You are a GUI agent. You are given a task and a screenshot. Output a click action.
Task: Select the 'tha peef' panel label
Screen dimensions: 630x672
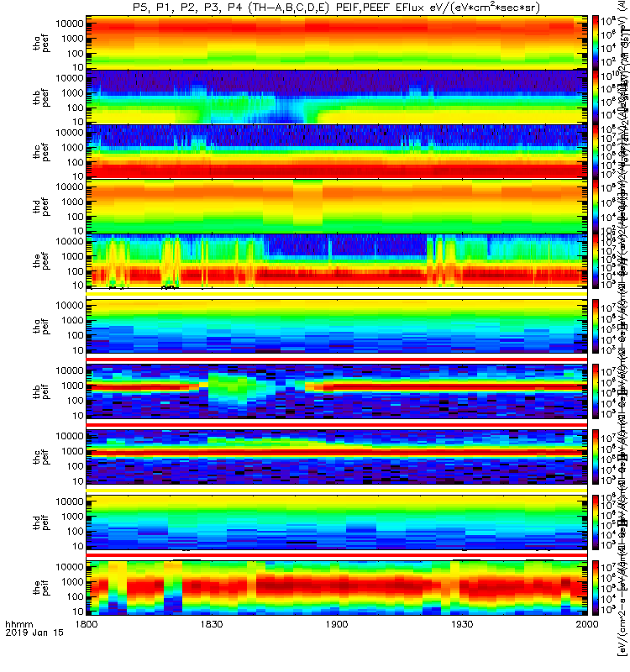(41, 43)
